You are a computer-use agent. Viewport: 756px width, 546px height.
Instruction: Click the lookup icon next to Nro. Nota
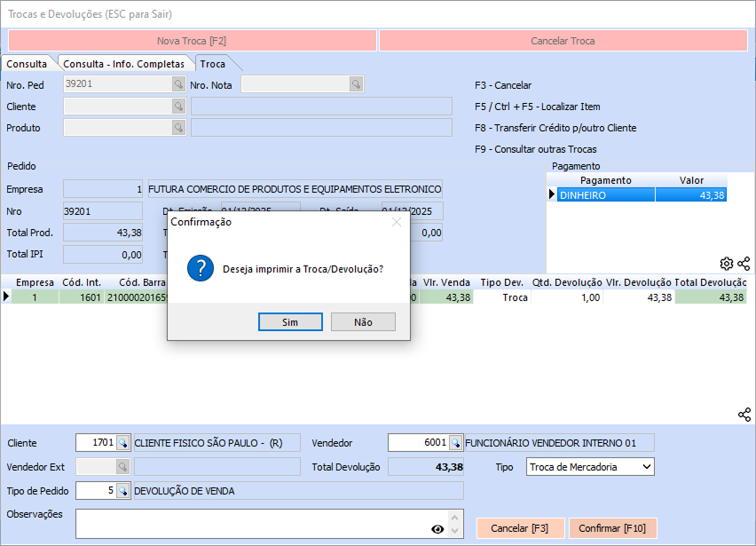click(x=356, y=84)
